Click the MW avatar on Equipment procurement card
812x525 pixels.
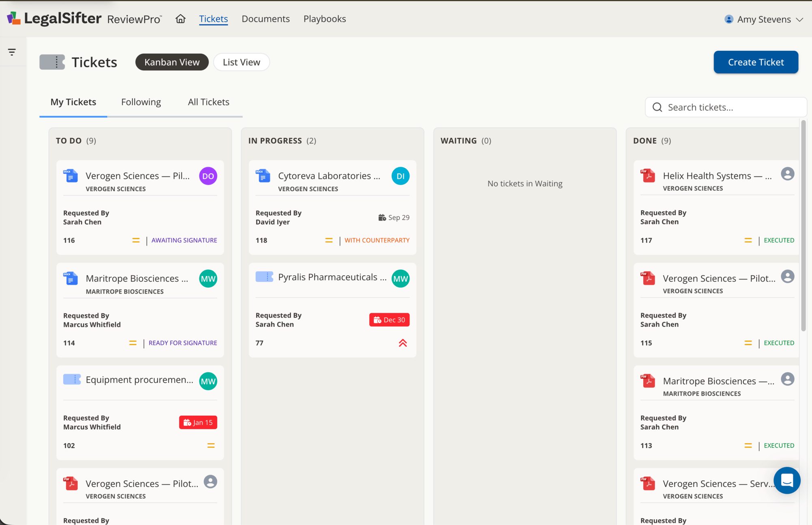(x=208, y=381)
